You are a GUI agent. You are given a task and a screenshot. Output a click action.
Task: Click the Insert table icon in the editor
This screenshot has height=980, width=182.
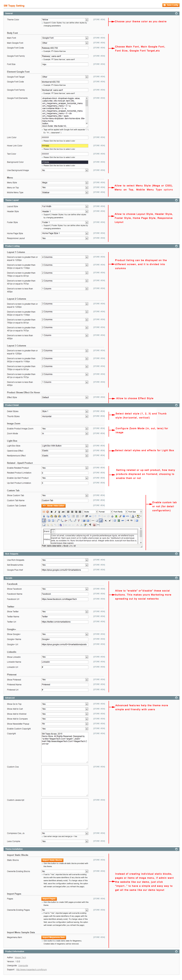coord(44,520)
